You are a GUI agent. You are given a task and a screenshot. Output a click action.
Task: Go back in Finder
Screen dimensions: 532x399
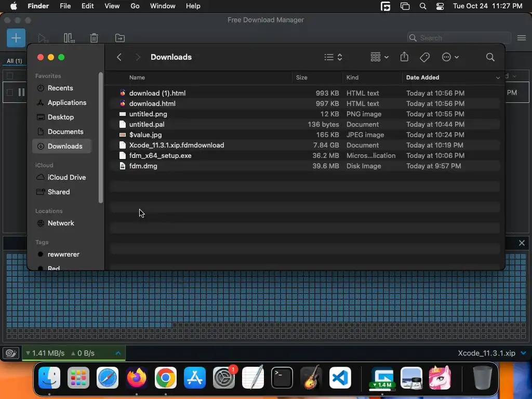119,57
